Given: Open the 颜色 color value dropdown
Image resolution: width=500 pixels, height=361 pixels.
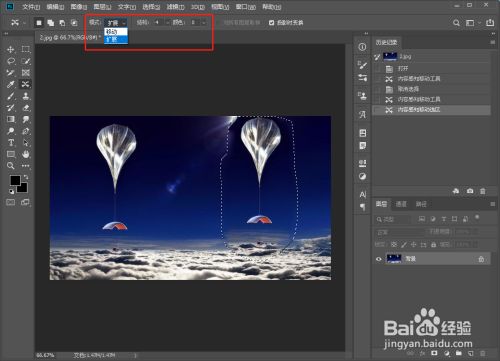Looking at the screenshot, I should 203,23.
